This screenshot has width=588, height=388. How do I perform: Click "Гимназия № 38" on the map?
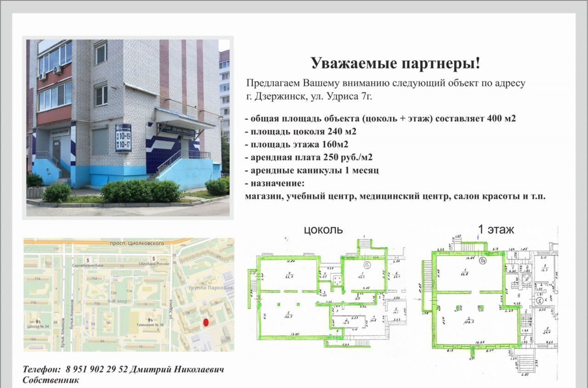tap(149, 325)
